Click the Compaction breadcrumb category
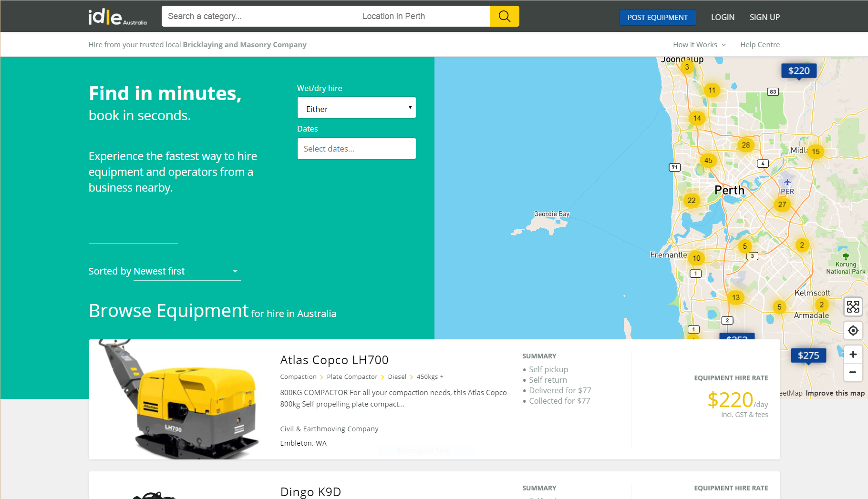Image resolution: width=868 pixels, height=499 pixels. (x=298, y=377)
